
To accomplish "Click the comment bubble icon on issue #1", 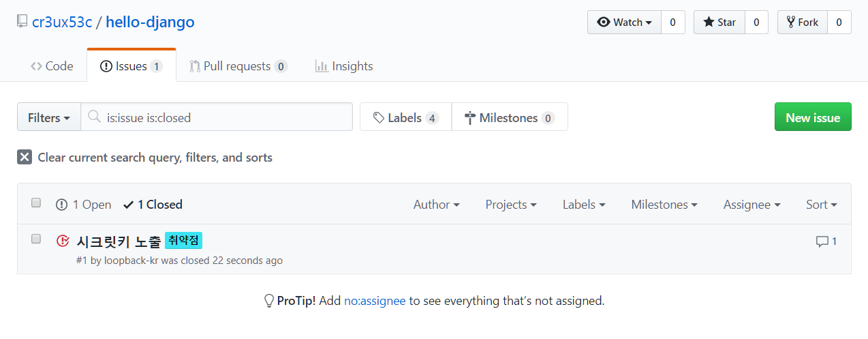I will 822,241.
